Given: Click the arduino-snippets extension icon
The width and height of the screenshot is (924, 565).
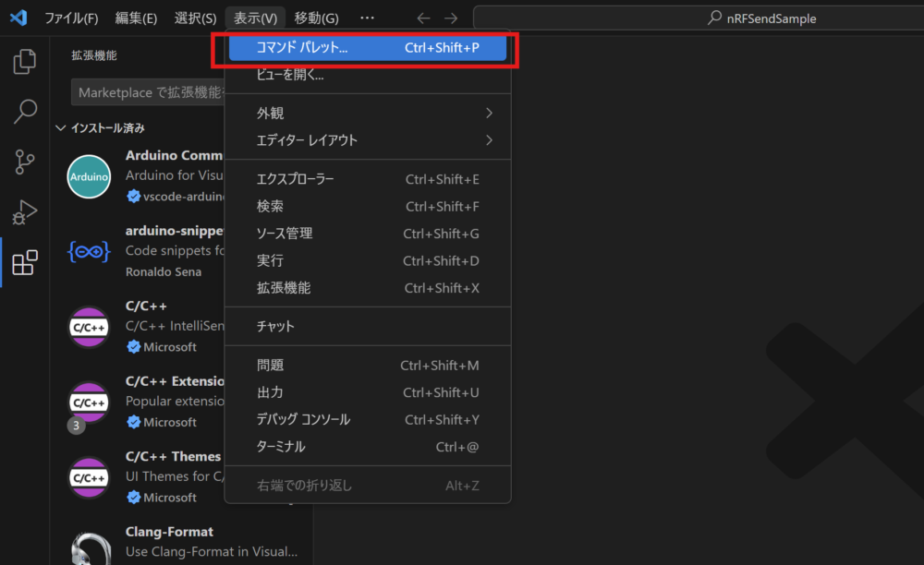Looking at the screenshot, I should [90, 251].
